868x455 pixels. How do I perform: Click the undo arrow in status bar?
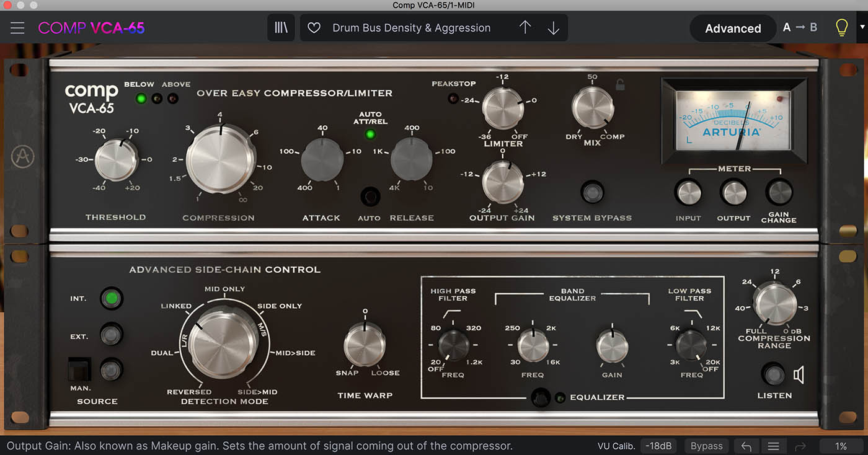point(746,446)
